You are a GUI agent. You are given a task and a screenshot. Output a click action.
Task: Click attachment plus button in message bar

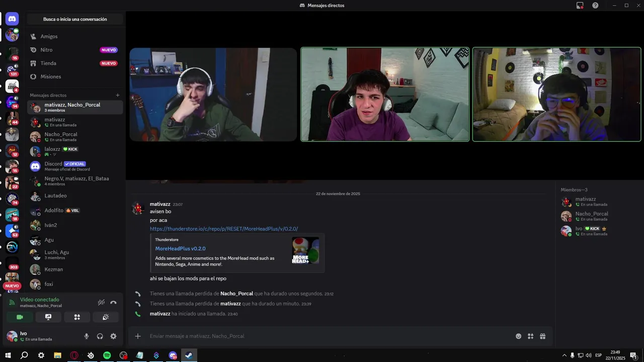138,336
